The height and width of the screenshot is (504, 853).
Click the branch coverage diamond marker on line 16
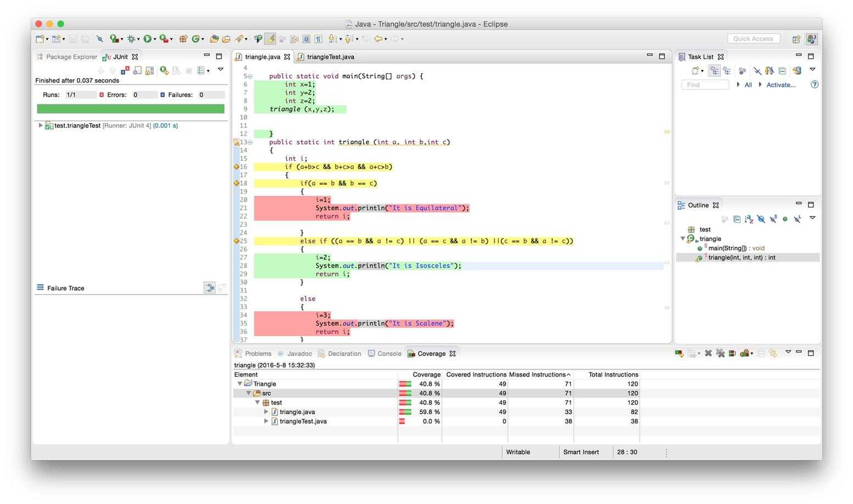(236, 167)
